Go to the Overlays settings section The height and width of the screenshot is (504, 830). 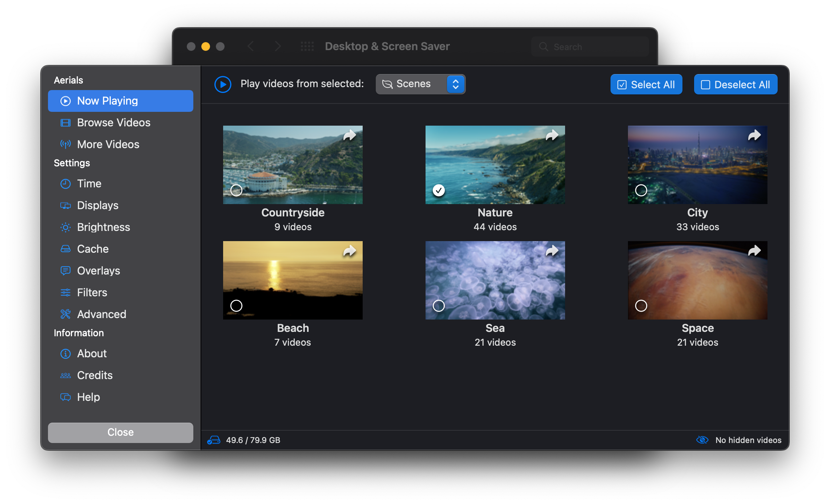point(98,271)
